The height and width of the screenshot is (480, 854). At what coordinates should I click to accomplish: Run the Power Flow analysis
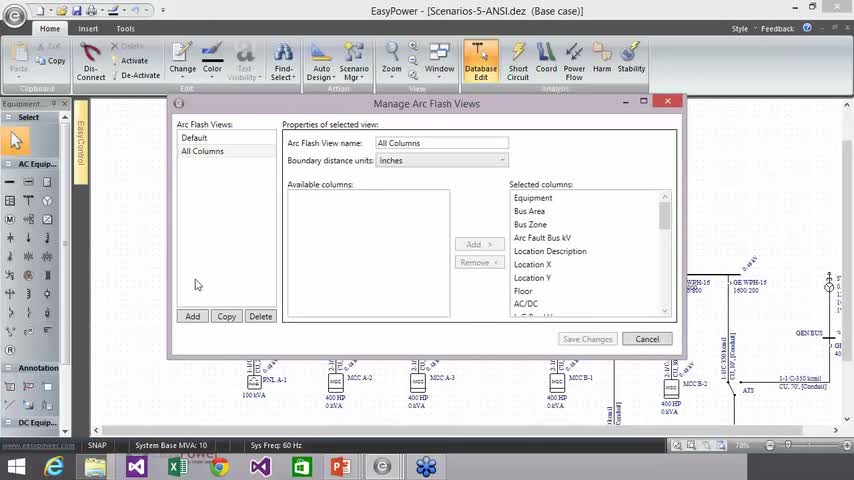pos(574,61)
